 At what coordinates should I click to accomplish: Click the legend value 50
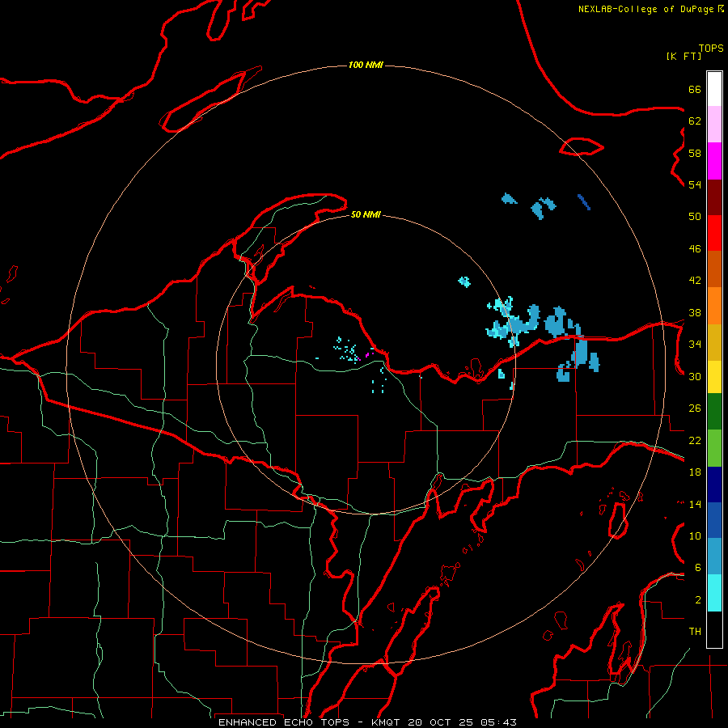tap(695, 217)
